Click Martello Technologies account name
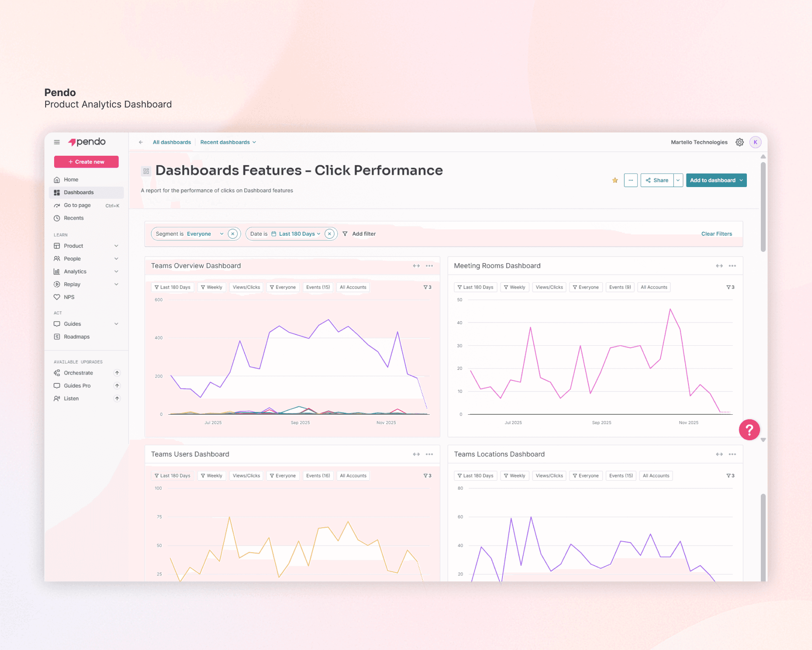The image size is (812, 650). point(699,142)
